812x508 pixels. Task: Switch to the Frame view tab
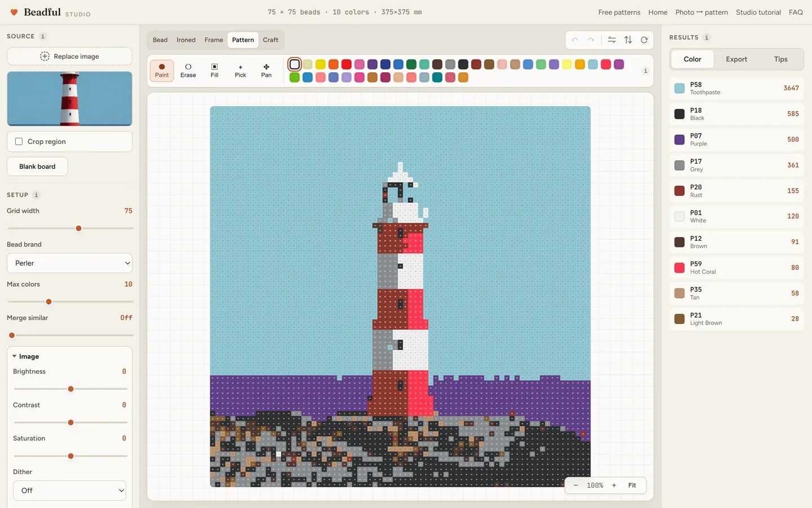point(214,40)
